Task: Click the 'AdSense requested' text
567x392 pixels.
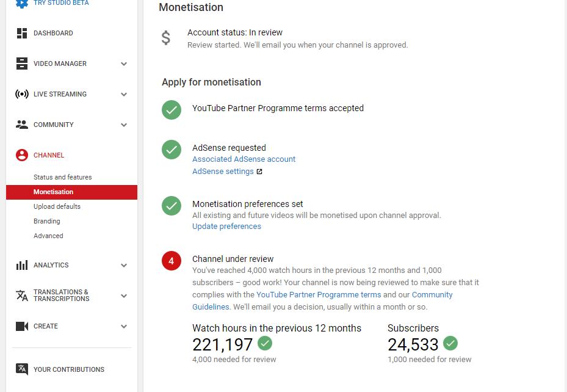Action: point(229,148)
